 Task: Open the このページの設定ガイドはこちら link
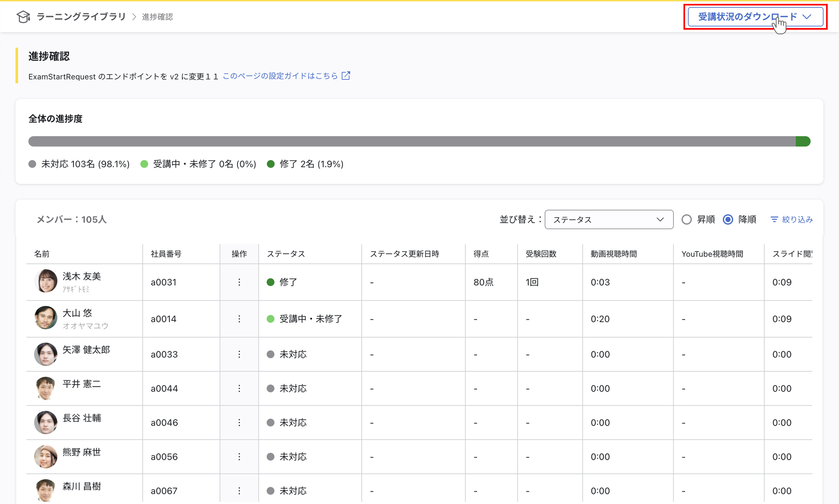point(280,76)
